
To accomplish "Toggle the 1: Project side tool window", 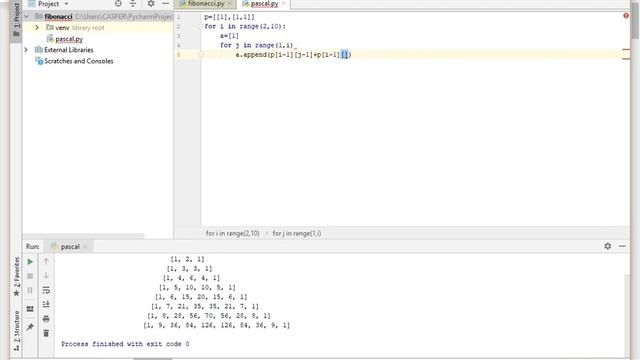I will [16, 20].
